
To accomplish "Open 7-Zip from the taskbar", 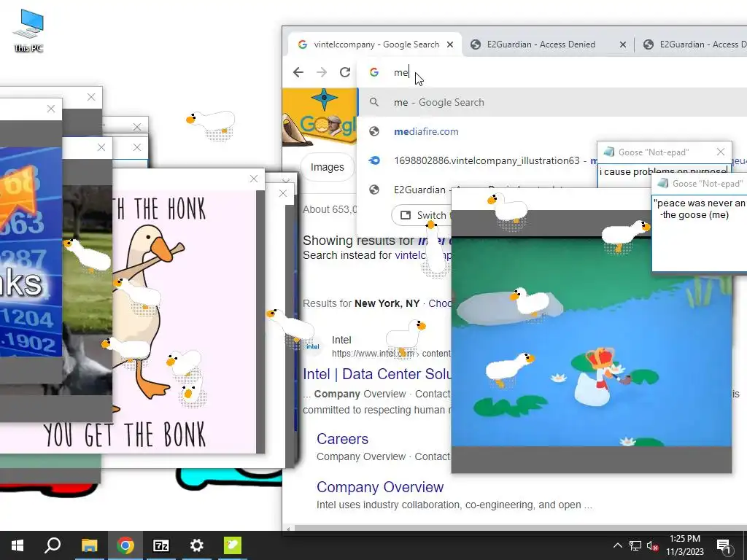I will [160, 545].
